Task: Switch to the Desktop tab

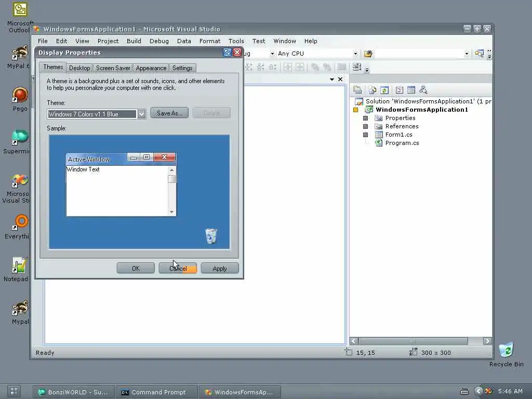Action: 79,68
